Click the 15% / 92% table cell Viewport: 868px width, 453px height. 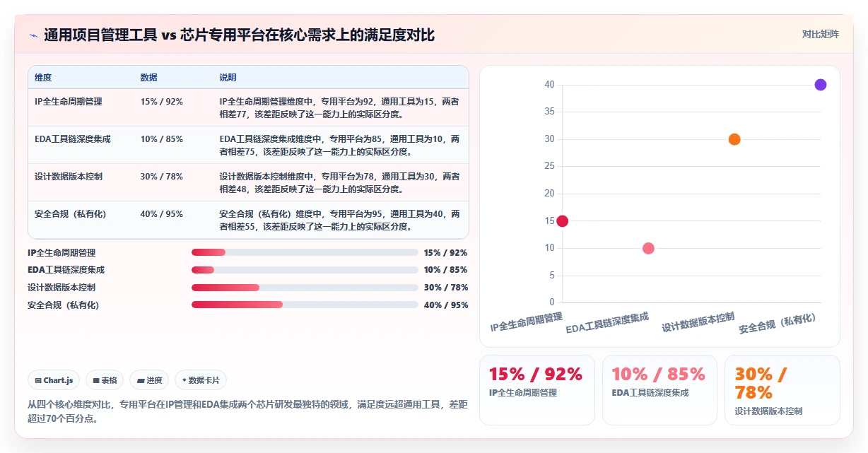coord(162,102)
